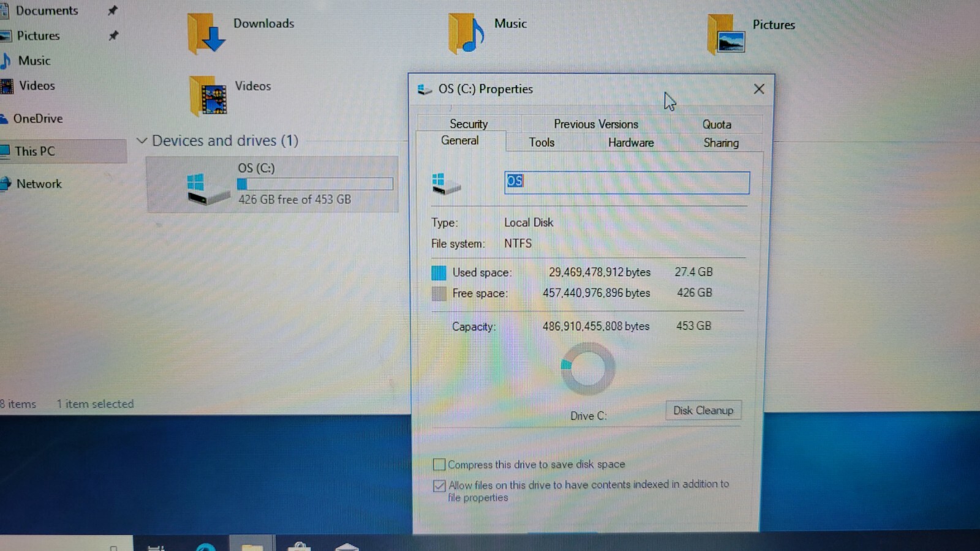The height and width of the screenshot is (551, 980).
Task: Select Documents in the navigation pane
Action: point(47,10)
